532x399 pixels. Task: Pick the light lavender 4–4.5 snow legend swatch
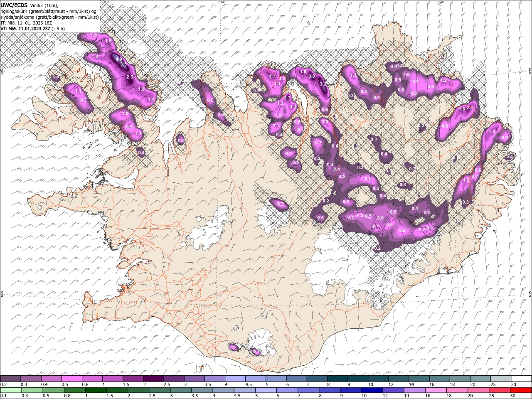click(x=235, y=378)
